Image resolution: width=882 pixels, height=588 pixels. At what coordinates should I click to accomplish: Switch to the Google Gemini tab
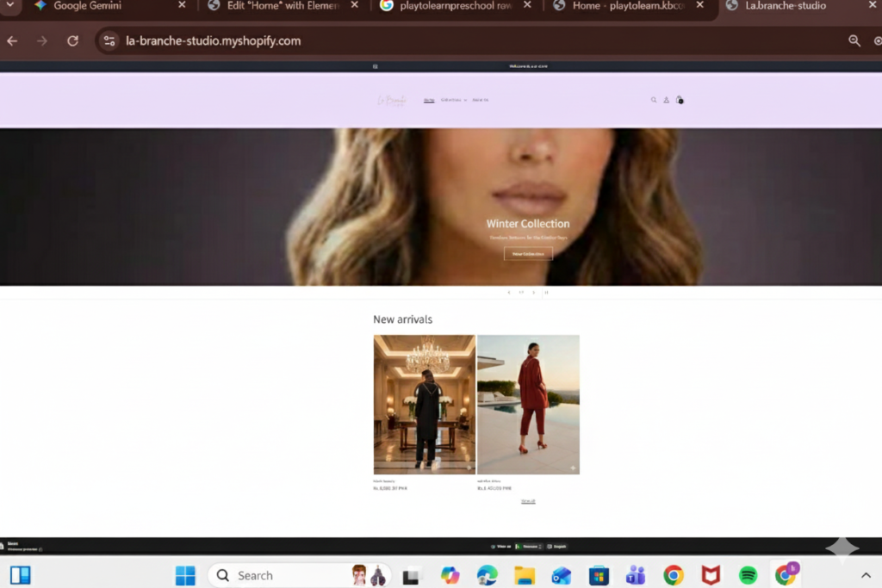click(86, 6)
